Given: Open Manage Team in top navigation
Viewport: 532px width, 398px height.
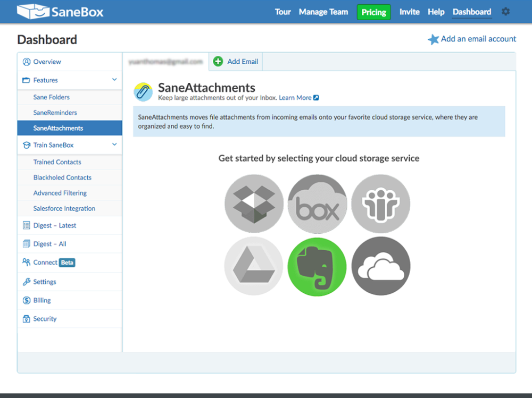Looking at the screenshot, I should 323,12.
